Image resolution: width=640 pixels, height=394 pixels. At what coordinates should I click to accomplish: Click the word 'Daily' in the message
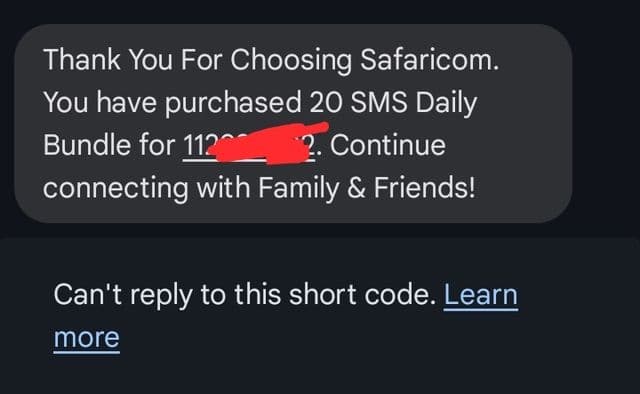point(446,103)
